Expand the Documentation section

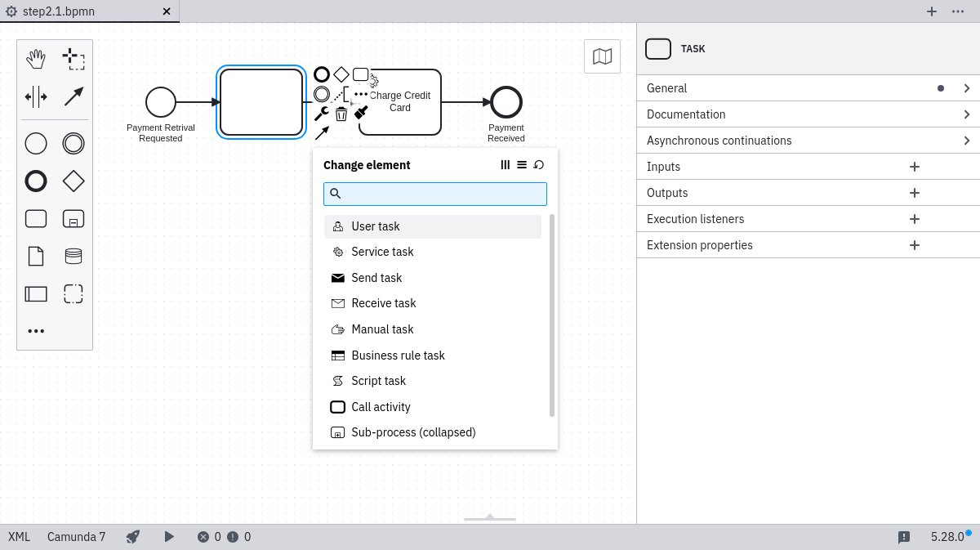tap(808, 114)
